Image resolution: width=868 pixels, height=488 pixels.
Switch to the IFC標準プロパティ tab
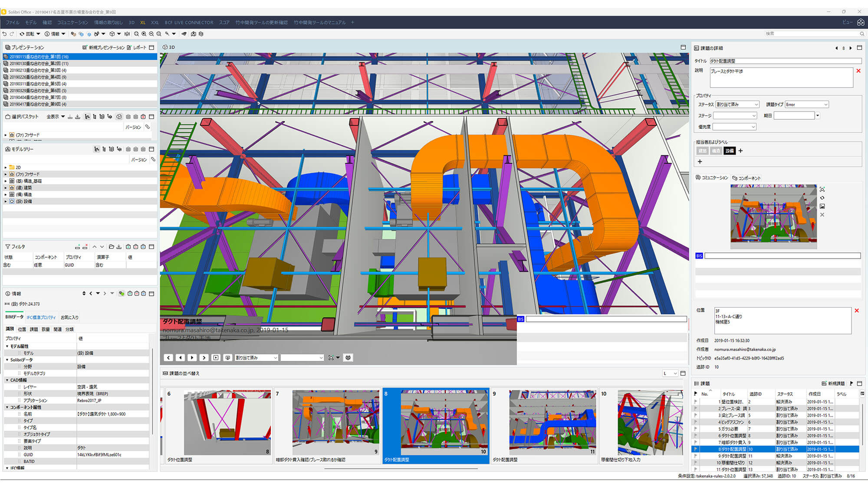41,318
